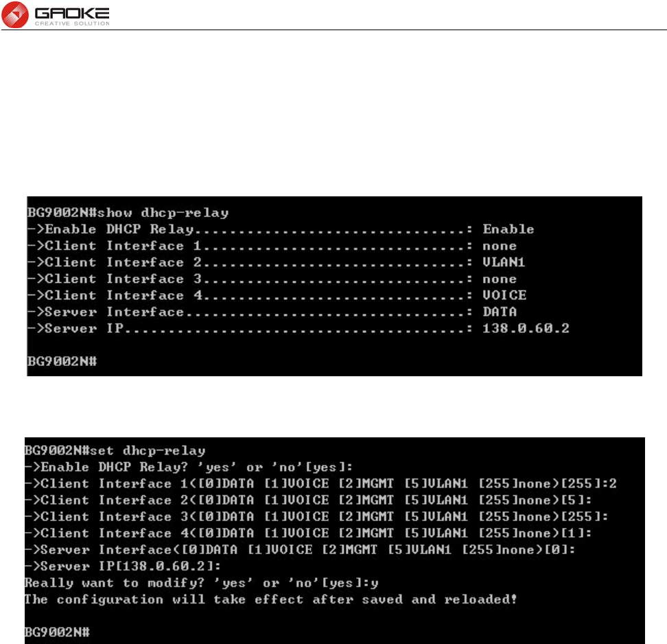Click Client Interface 1 prompt ending in :2
The image size is (667, 644).
[320, 483]
